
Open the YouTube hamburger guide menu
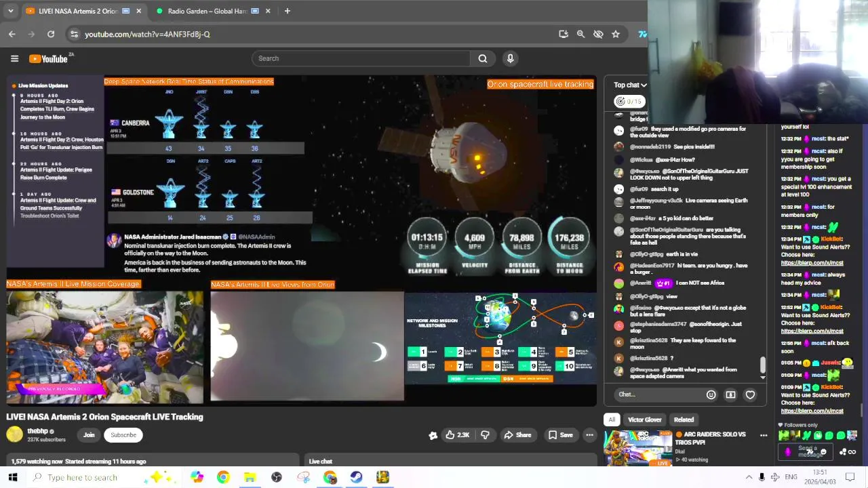(14, 59)
